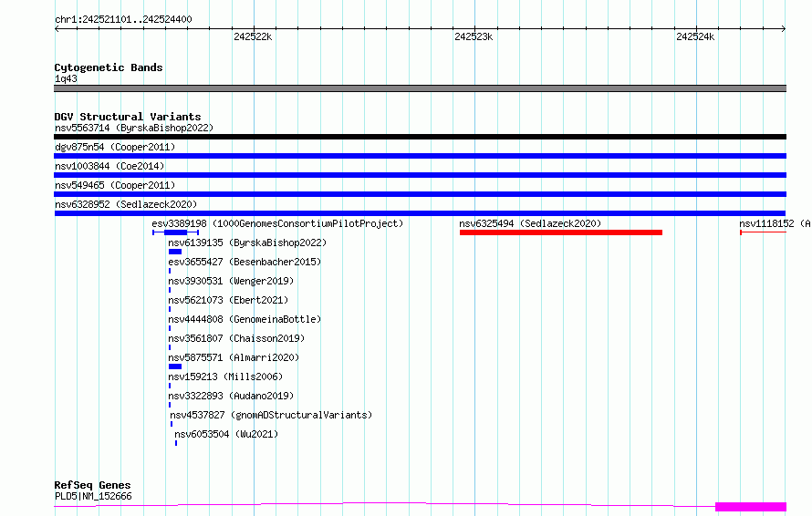812x516 pixels.
Task: Click the 1q43 band label
Action: pos(66,78)
